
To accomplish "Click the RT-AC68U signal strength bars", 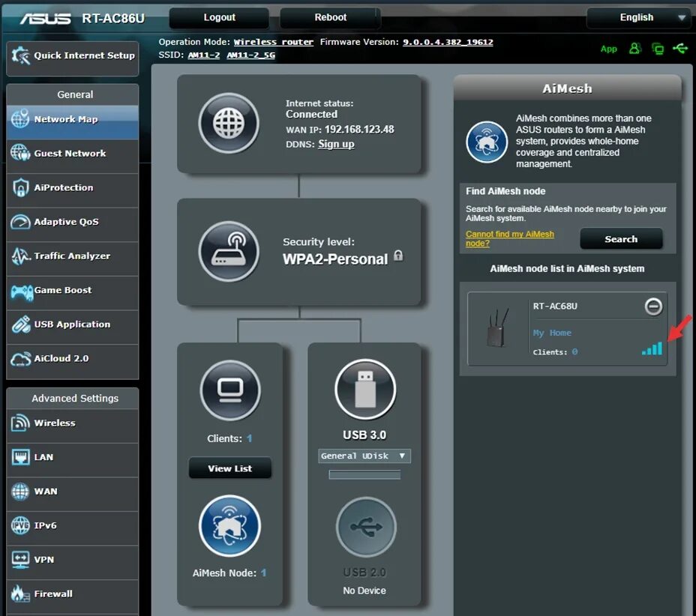I will pyautogui.click(x=652, y=348).
